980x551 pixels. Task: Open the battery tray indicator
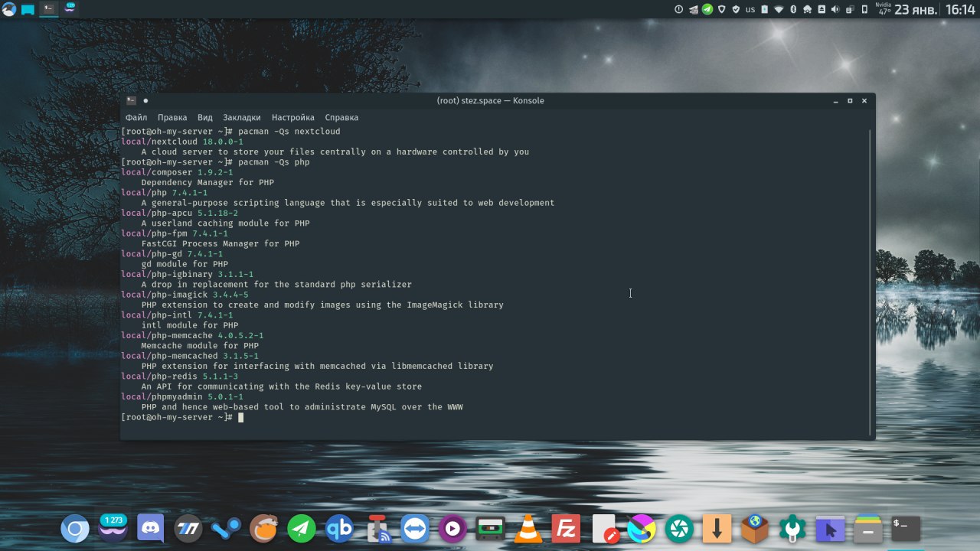pos(765,9)
